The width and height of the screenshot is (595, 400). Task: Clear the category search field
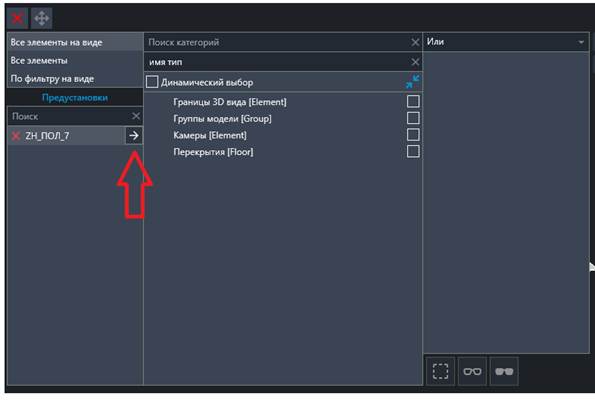click(x=415, y=42)
